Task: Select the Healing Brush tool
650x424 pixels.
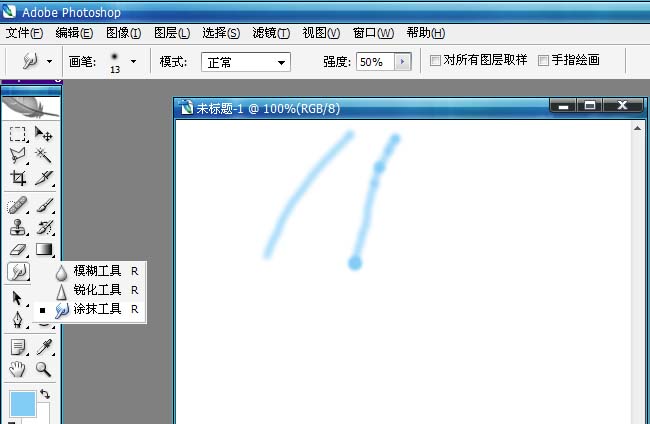Action: (x=17, y=205)
